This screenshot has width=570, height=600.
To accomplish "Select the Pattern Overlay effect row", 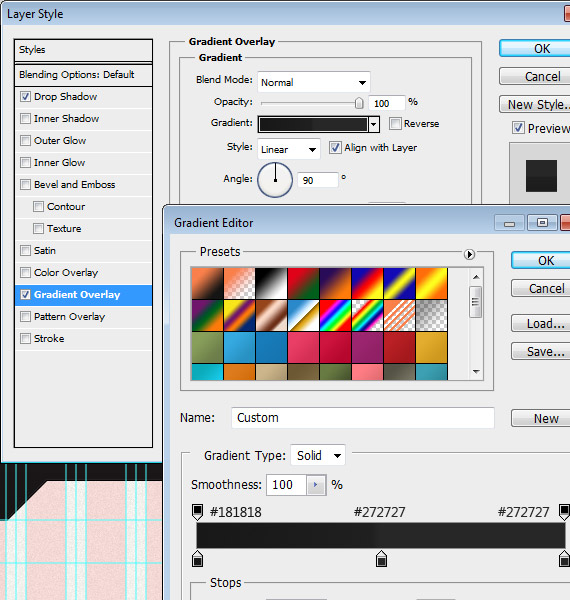I will pyautogui.click(x=83, y=317).
